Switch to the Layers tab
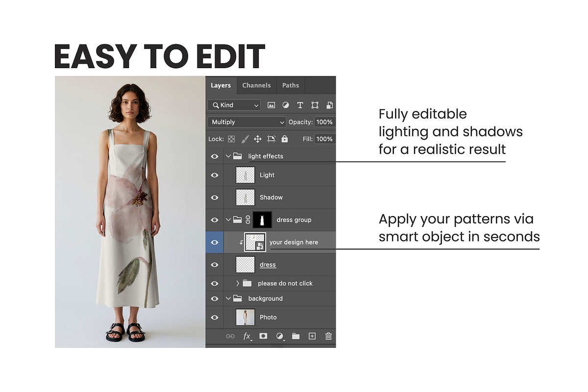588x392 pixels. (x=221, y=85)
